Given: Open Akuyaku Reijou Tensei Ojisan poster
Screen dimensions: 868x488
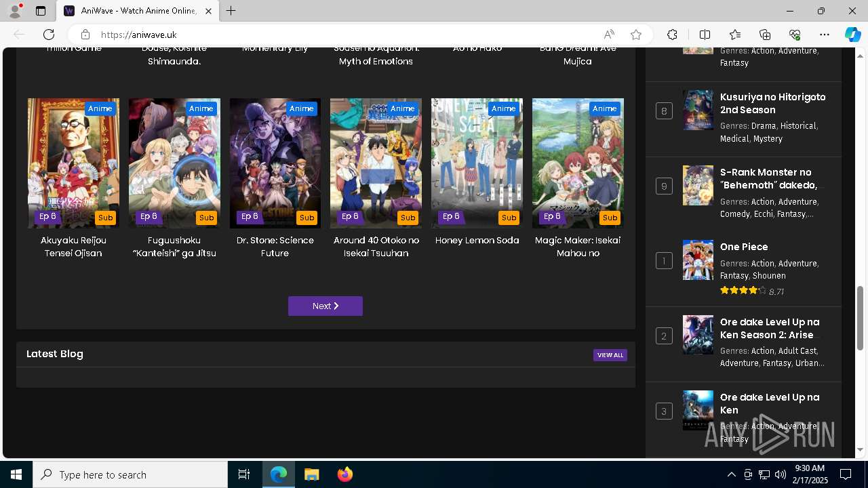Looking at the screenshot, I should (73, 163).
